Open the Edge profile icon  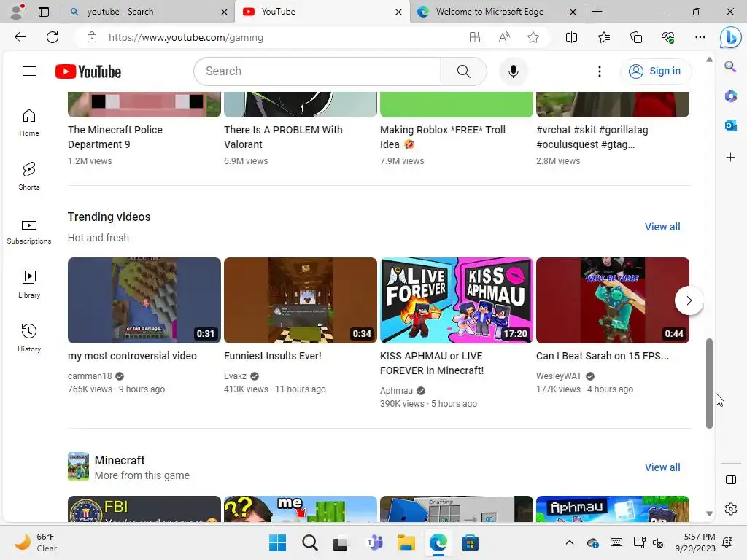click(18, 12)
